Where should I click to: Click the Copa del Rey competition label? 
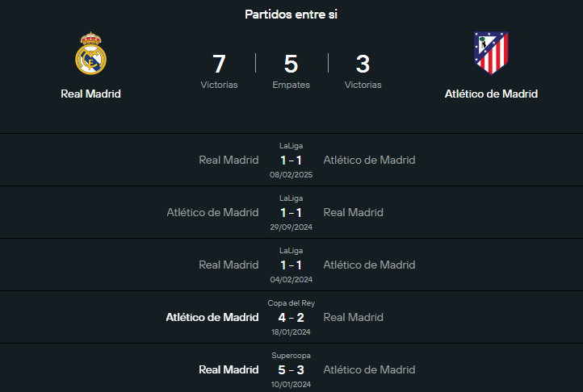tap(291, 303)
